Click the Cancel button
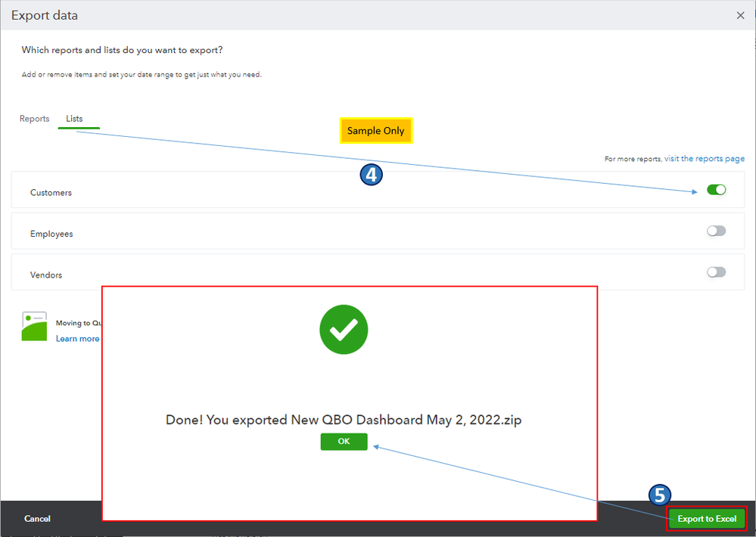 [x=37, y=519]
